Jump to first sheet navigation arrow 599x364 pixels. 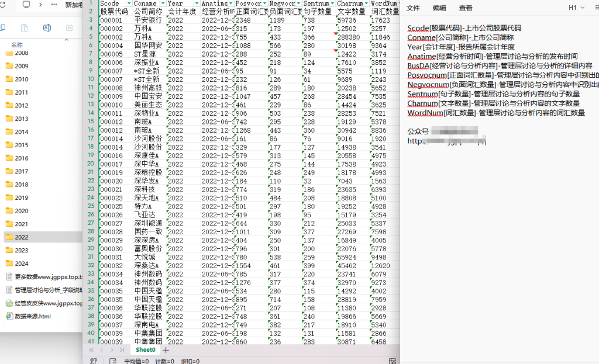(91, 350)
